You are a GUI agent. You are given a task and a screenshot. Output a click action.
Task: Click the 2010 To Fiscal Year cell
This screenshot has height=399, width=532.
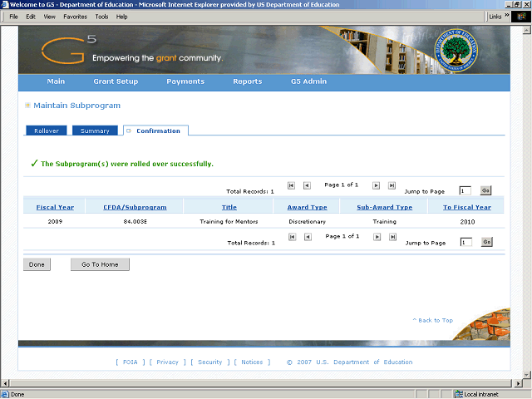pyautogui.click(x=467, y=222)
